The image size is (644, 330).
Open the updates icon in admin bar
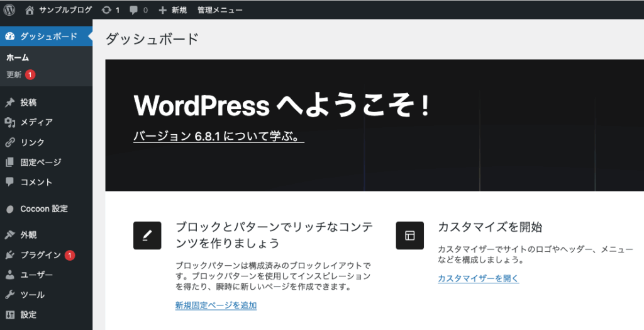106,10
